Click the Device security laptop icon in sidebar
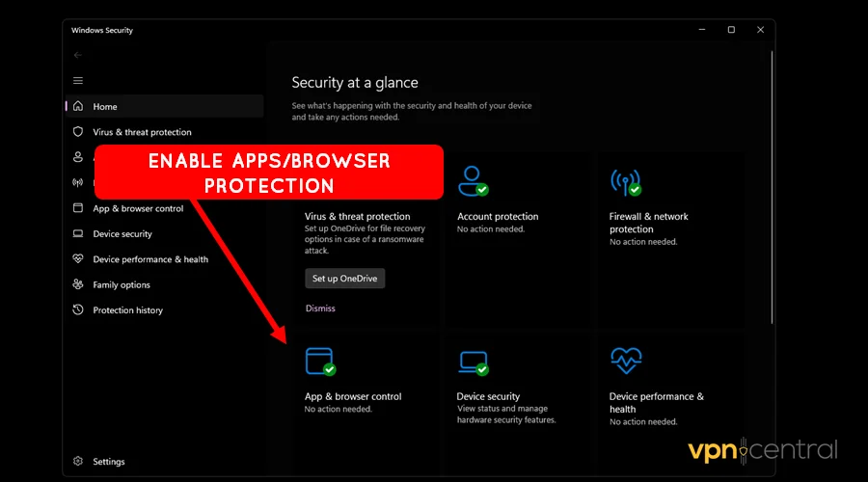Screen dimensions: 868x482 click(x=78, y=233)
